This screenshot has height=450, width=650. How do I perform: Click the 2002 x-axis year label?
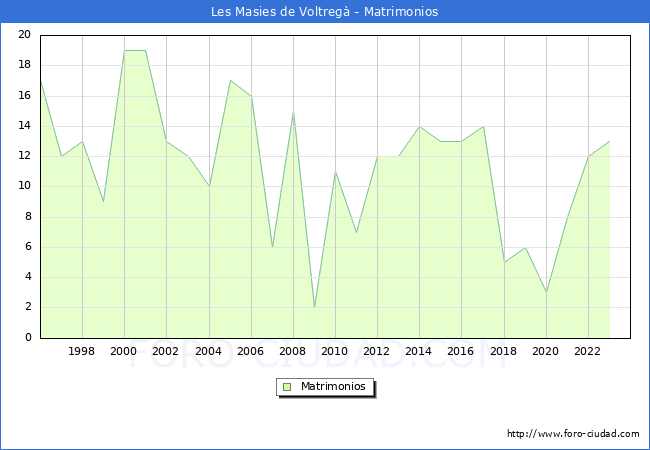pyautogui.click(x=166, y=352)
